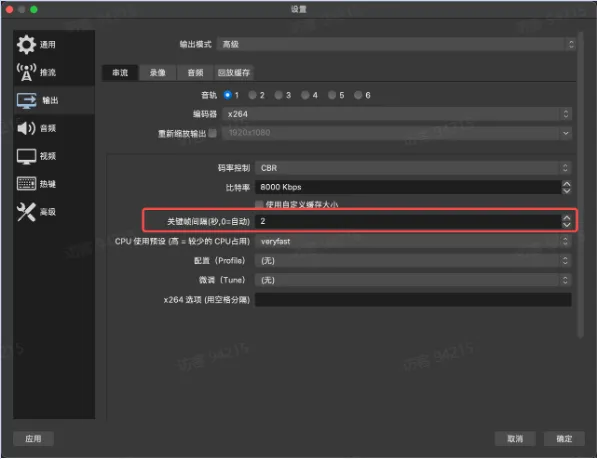Select audio track 4 radio button

305,95
